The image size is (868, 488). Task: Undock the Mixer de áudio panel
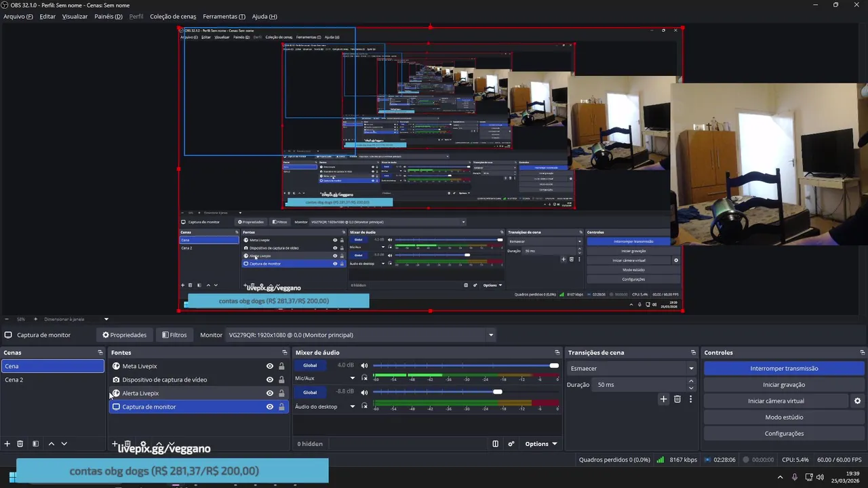557,352
